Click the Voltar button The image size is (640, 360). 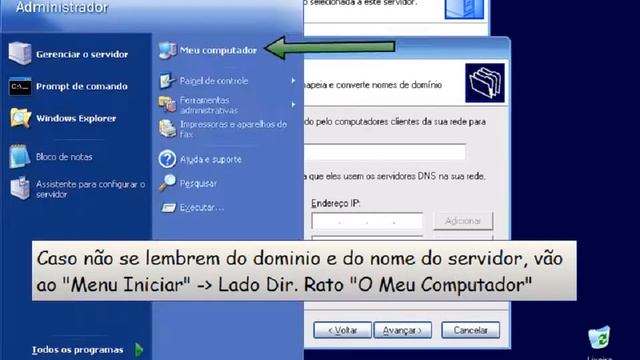[x=342, y=330]
